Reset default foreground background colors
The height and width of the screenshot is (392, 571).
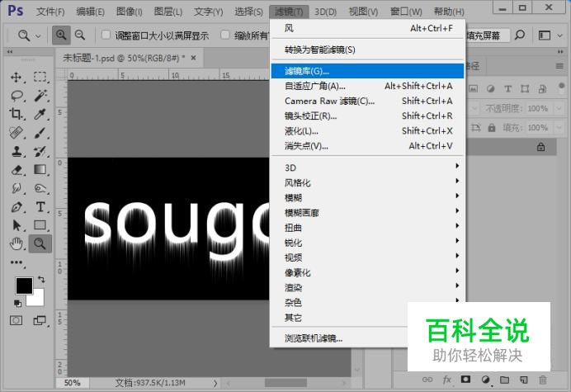(x=17, y=303)
